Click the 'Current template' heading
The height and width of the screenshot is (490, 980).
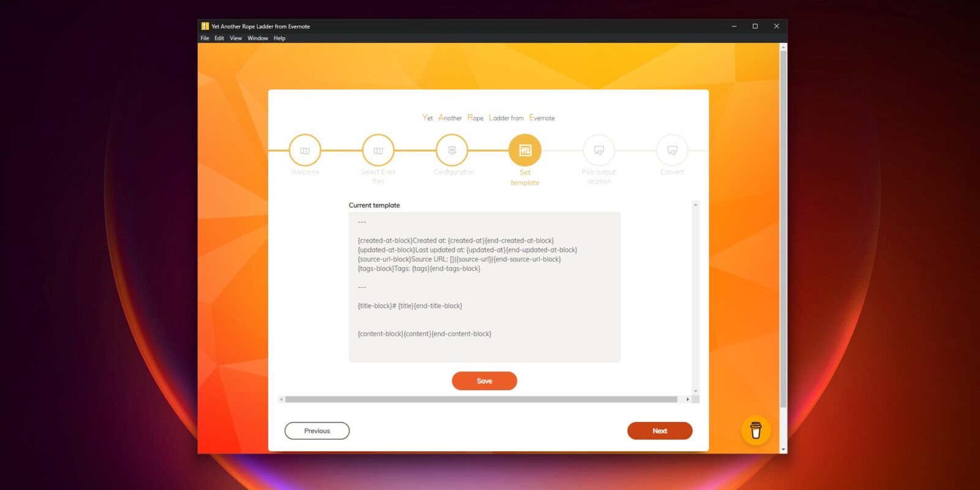(x=374, y=205)
